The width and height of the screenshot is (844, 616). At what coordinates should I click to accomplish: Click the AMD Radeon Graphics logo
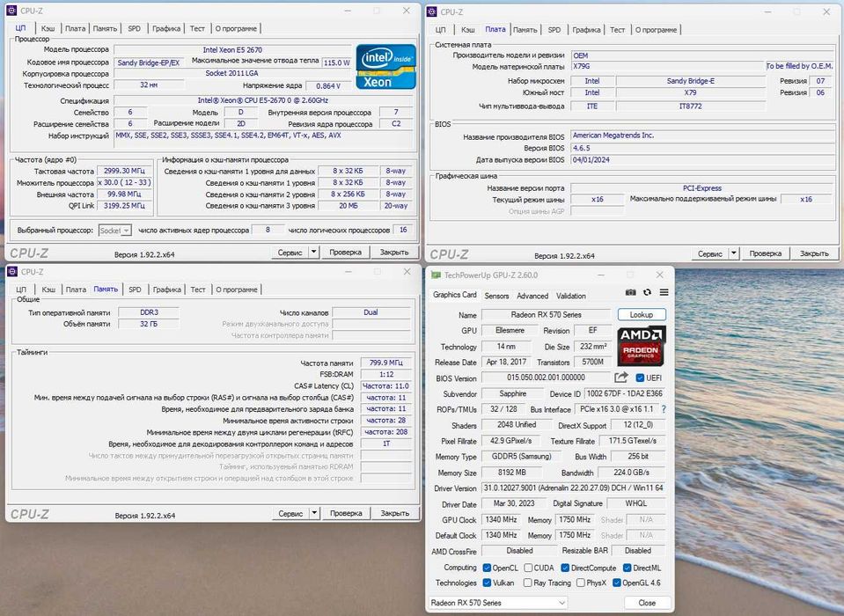[642, 345]
